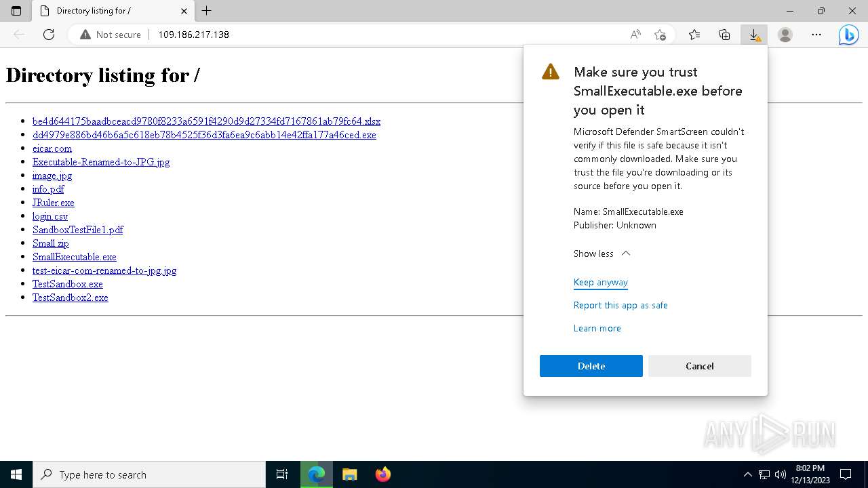This screenshot has width=868, height=488.
Task: Open the Windows Start menu
Action: [16, 474]
